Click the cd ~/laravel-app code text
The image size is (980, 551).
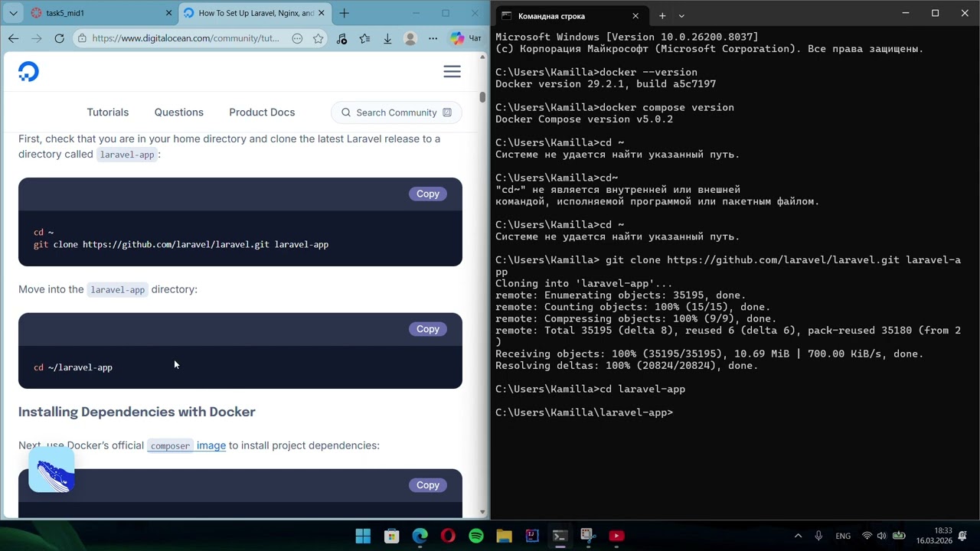[73, 367]
